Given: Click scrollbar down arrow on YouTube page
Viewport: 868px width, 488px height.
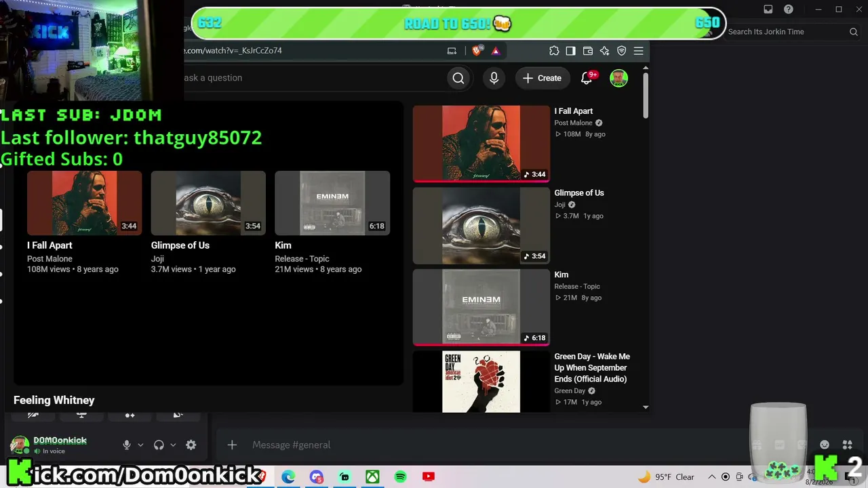Looking at the screenshot, I should tap(646, 407).
